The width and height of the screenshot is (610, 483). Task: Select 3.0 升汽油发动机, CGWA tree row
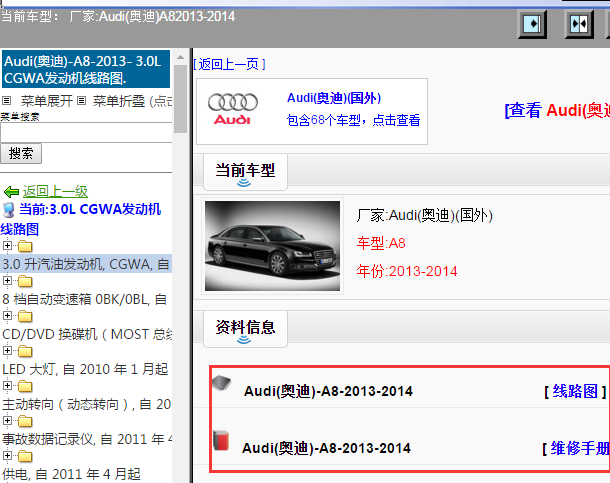(x=86, y=264)
